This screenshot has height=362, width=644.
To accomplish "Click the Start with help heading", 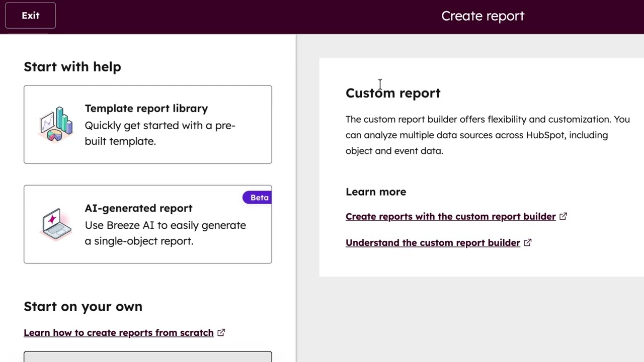I will 72,67.
